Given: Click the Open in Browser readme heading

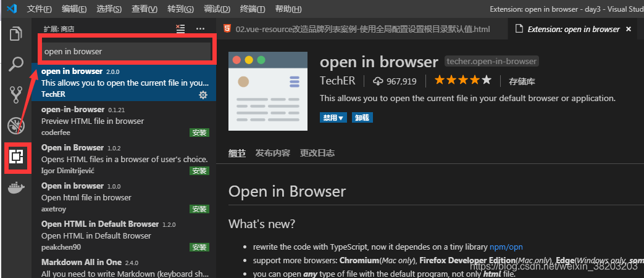Looking at the screenshot, I should pyautogui.click(x=287, y=191).
